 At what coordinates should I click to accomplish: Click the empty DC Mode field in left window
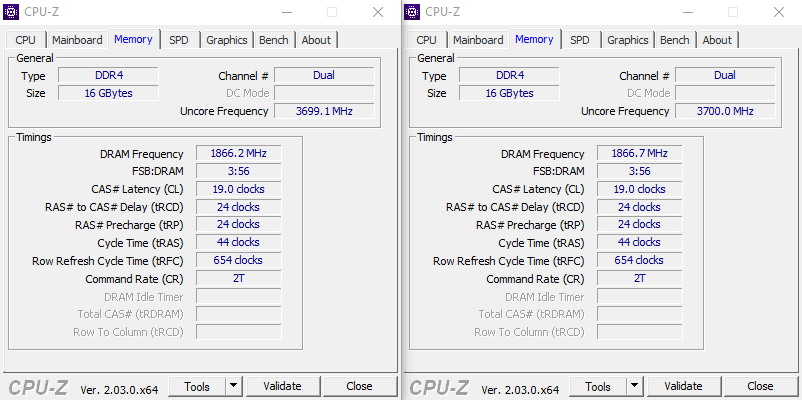click(324, 93)
